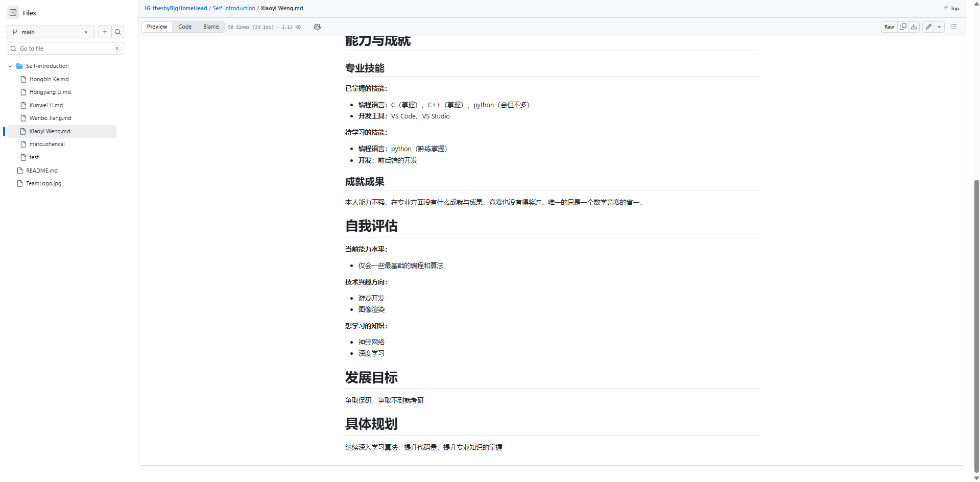This screenshot has width=980, height=482.
Task: Collapse the Self-introduction folder
Action: [x=9, y=66]
